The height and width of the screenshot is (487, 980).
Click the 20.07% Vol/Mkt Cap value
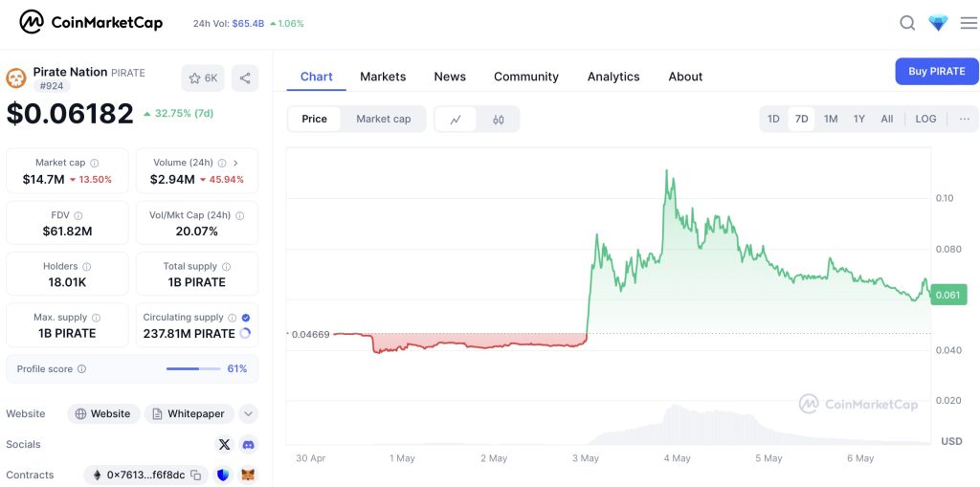pyautogui.click(x=197, y=232)
